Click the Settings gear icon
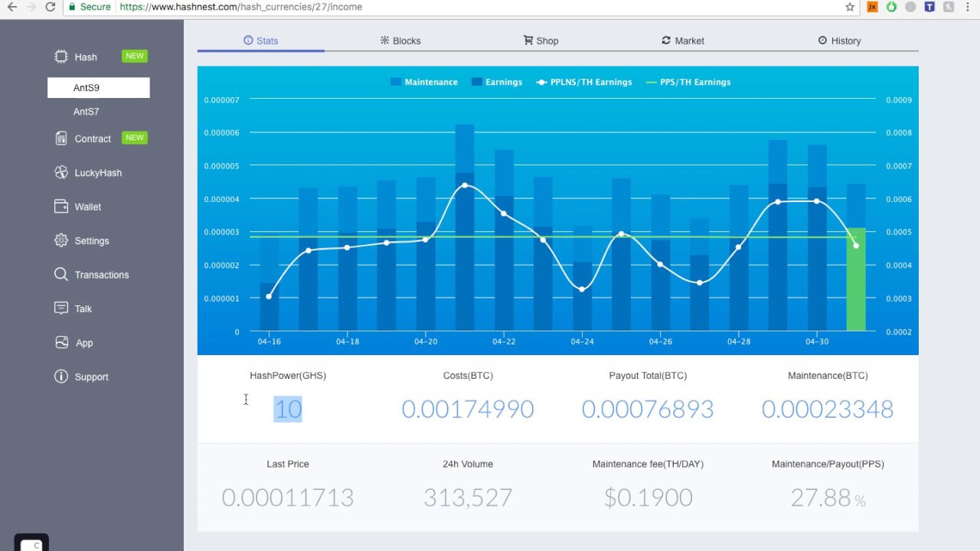The image size is (980, 551). 61,240
